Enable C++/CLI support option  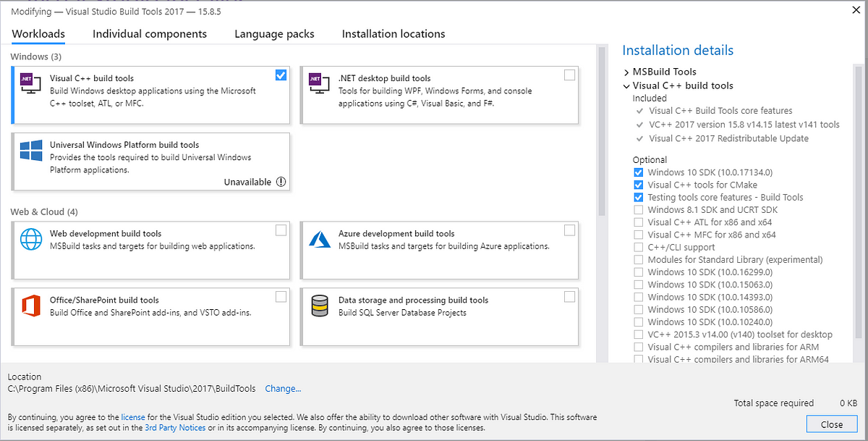638,247
